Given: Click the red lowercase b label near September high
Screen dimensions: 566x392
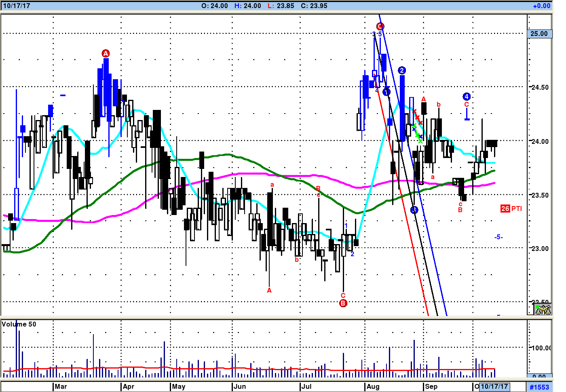Looking at the screenshot, I should [x=439, y=105].
